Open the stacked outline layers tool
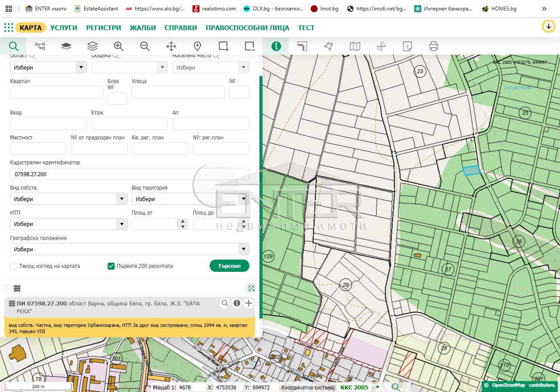 click(92, 46)
